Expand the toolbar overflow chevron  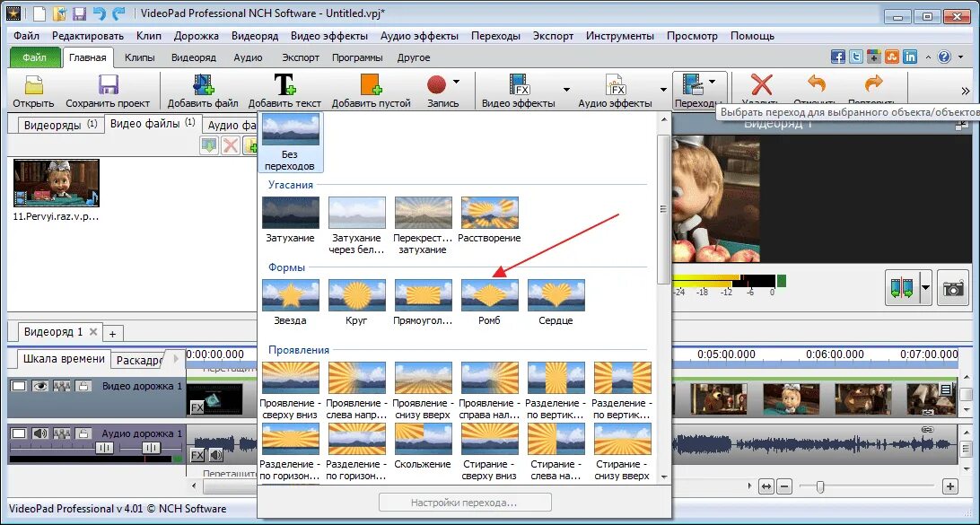[x=967, y=91]
